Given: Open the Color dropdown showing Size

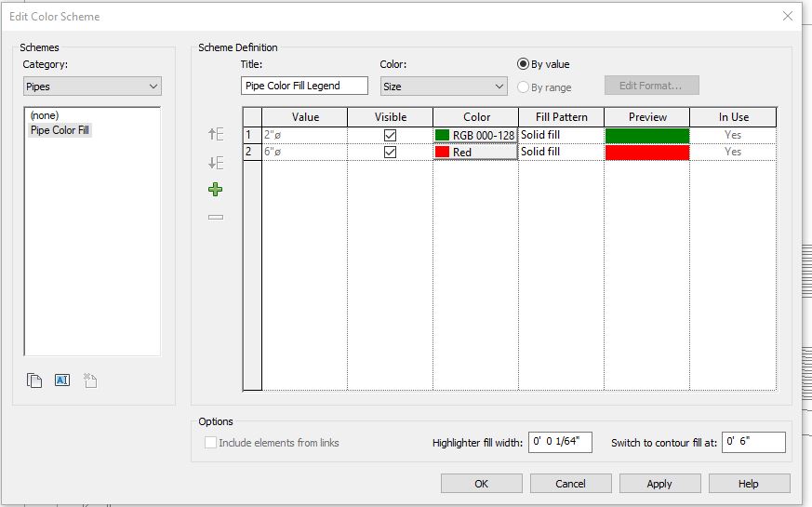Looking at the screenshot, I should tap(444, 87).
